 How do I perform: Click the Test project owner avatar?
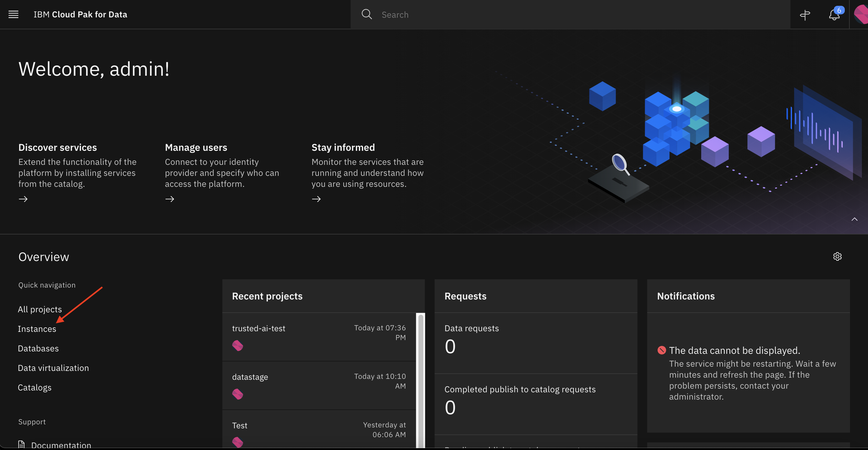(238, 442)
